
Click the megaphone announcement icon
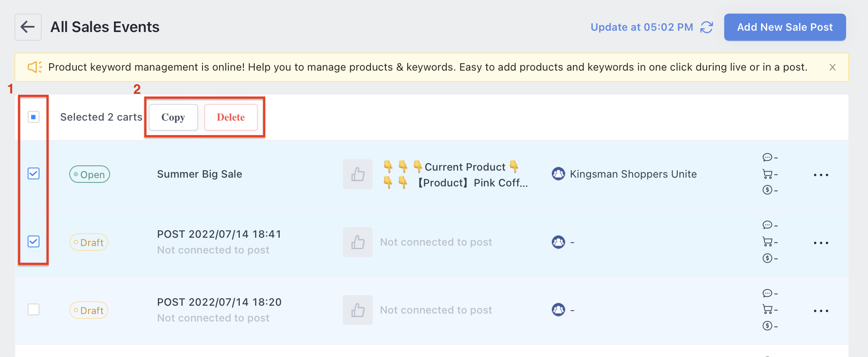[35, 67]
